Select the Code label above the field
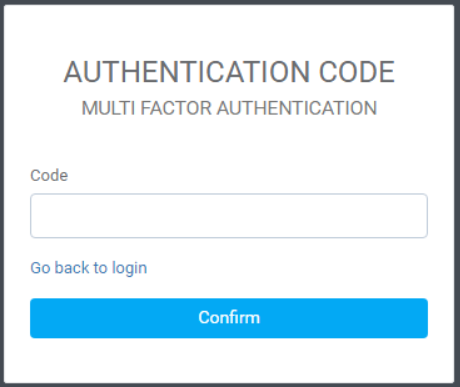 pos(49,175)
